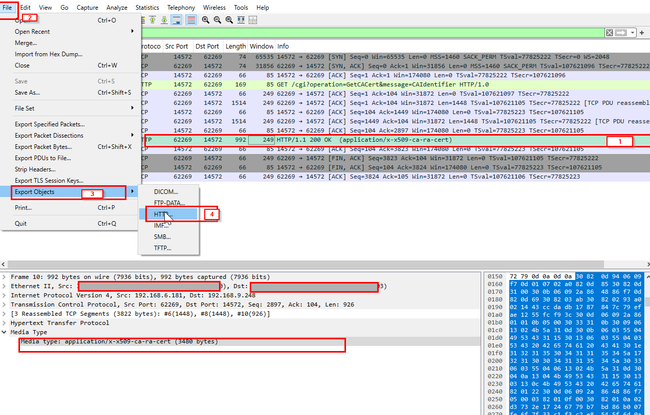This screenshot has height=415, width=650.
Task: Add a filter button with plus icon
Action: click(642, 33)
